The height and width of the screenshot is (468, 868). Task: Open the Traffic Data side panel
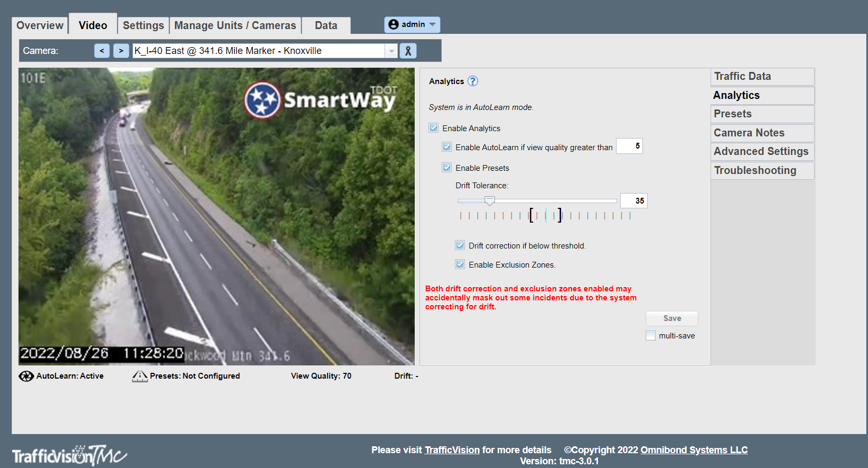(762, 77)
